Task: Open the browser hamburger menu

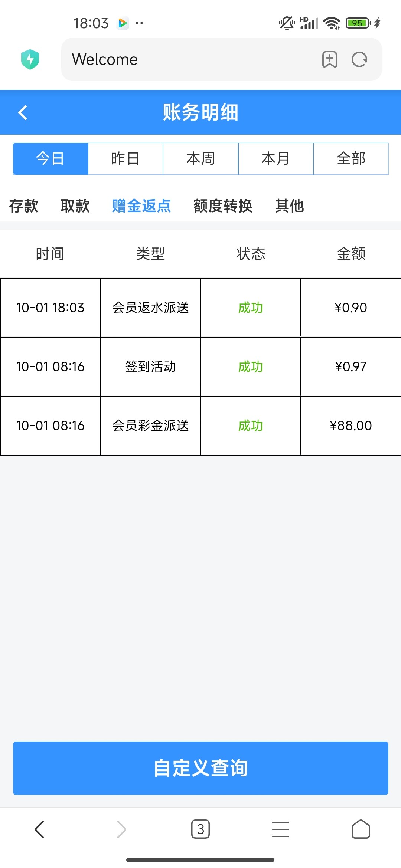Action: pyautogui.click(x=280, y=829)
